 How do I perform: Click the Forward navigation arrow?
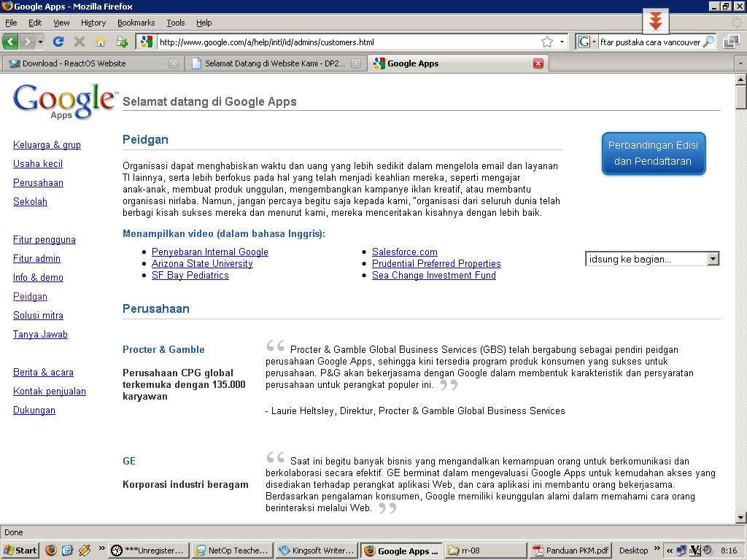pos(28,42)
